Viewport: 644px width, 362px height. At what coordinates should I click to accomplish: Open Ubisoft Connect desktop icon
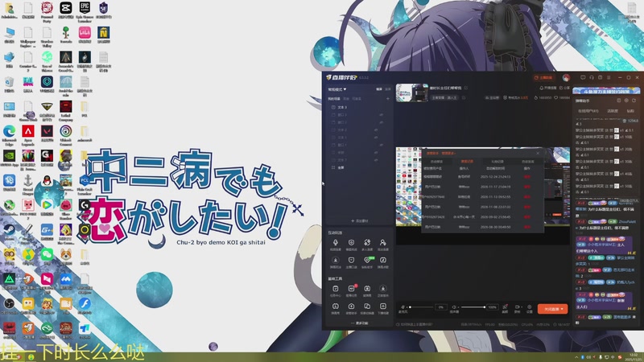click(x=66, y=131)
